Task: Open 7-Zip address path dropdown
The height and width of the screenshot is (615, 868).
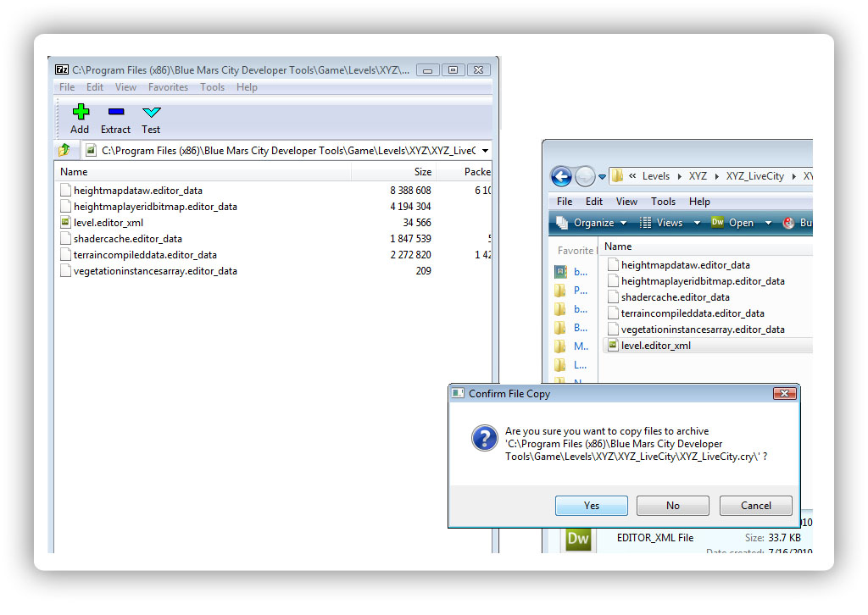Action: tap(485, 151)
